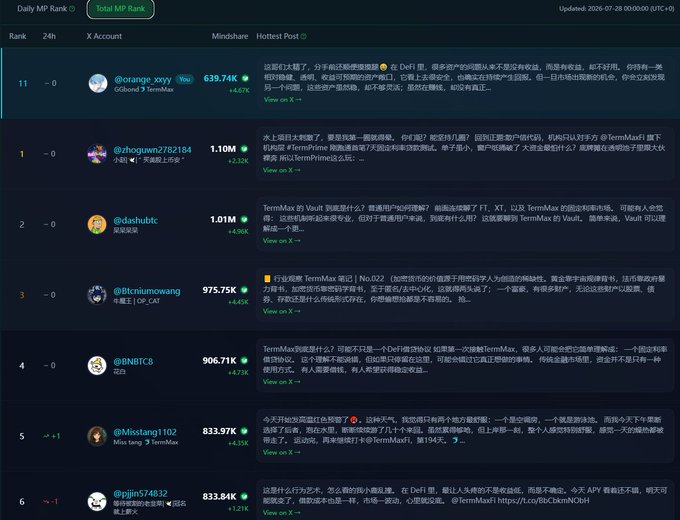Click the emoji face in @orange_xxyy post

[383, 67]
